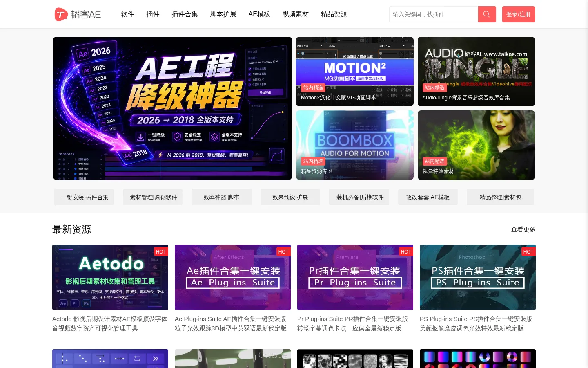Open the PS插件合集一键安装 thumbnail
The width and height of the screenshot is (588, 368).
coord(478,277)
